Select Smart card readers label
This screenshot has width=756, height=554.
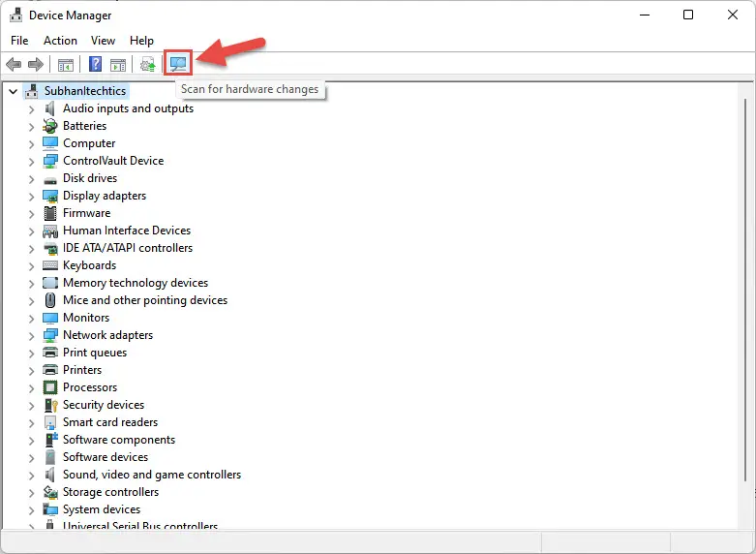[110, 421]
